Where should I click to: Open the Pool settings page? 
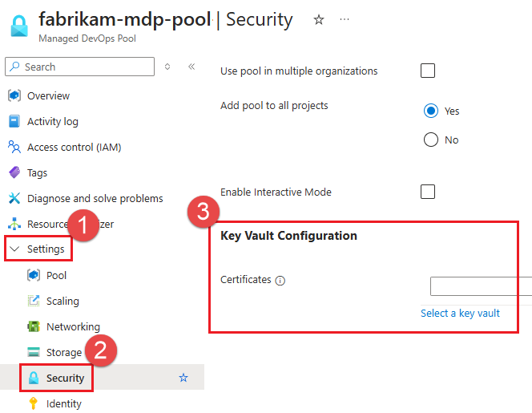(56, 275)
